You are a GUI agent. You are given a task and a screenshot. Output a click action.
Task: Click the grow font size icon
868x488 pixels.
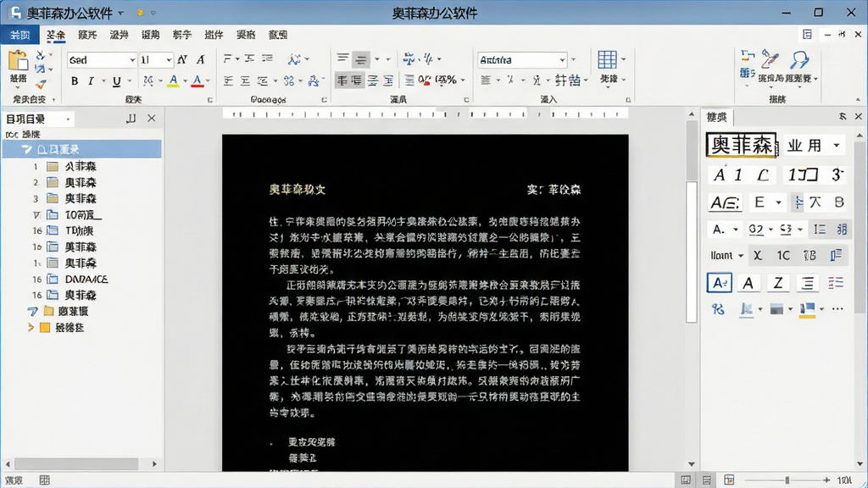(x=183, y=59)
